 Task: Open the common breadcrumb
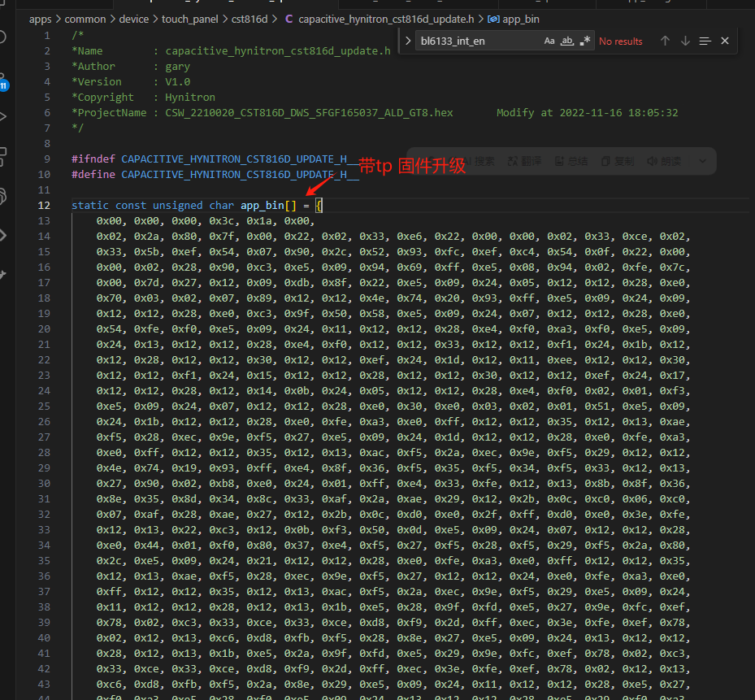(x=85, y=20)
